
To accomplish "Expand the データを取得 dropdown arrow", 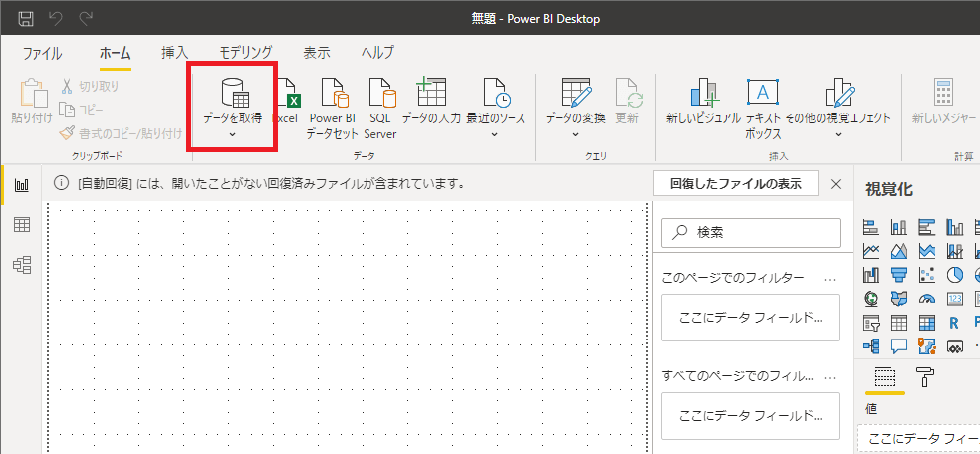I will pyautogui.click(x=232, y=134).
